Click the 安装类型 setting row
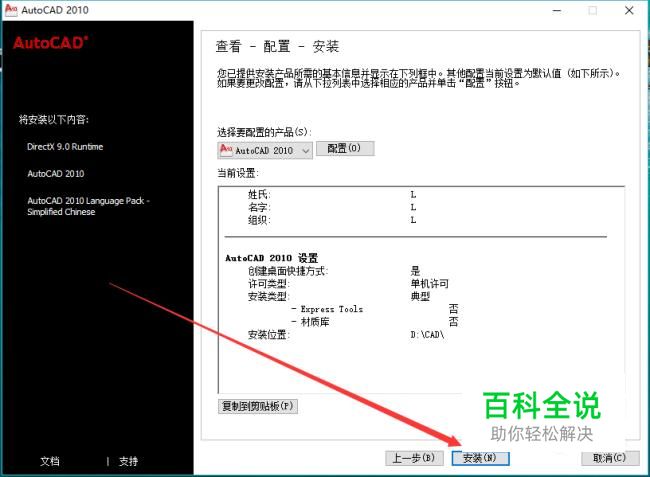Image resolution: width=650 pixels, height=477 pixels. [x=339, y=297]
